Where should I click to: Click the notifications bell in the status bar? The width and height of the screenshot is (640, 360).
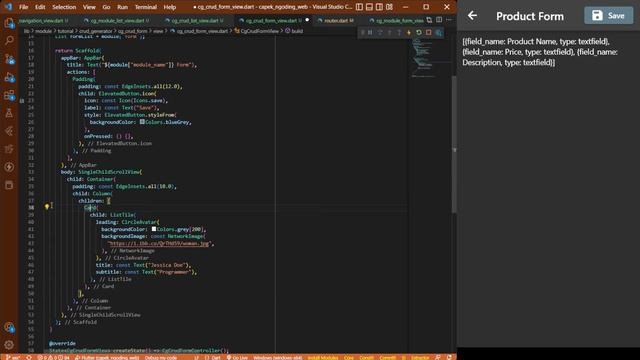(449, 357)
